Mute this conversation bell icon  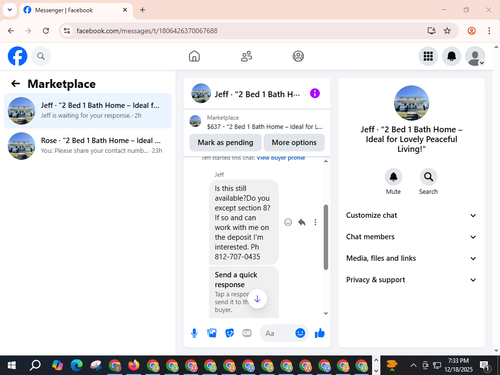(x=393, y=177)
